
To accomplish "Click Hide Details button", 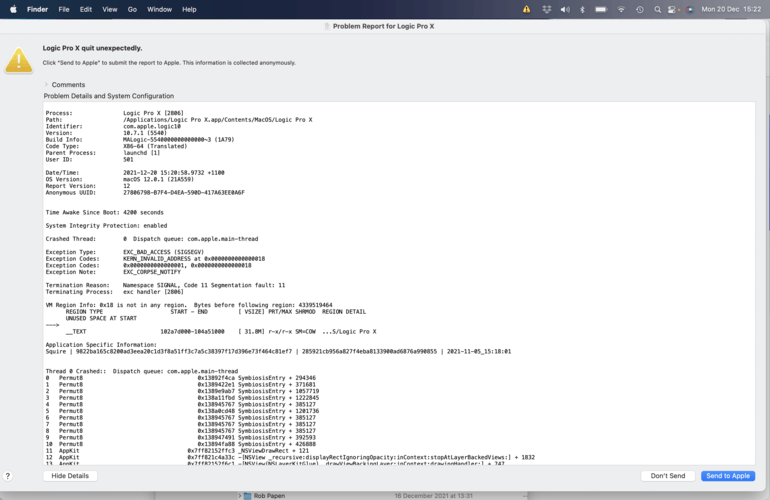I will coord(70,475).
